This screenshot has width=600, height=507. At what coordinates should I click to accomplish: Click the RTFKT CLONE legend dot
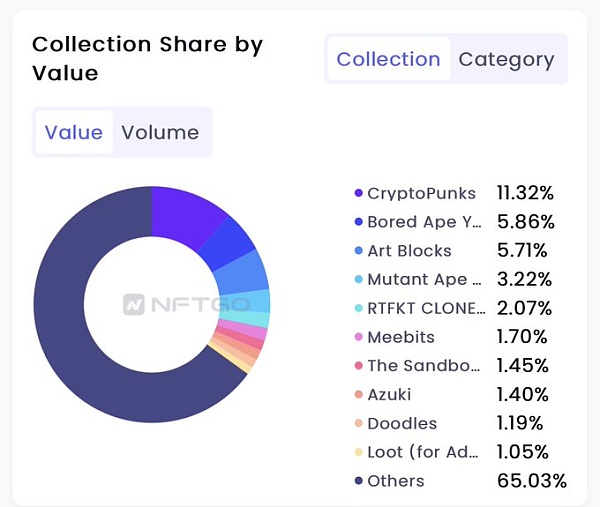pyautogui.click(x=358, y=308)
